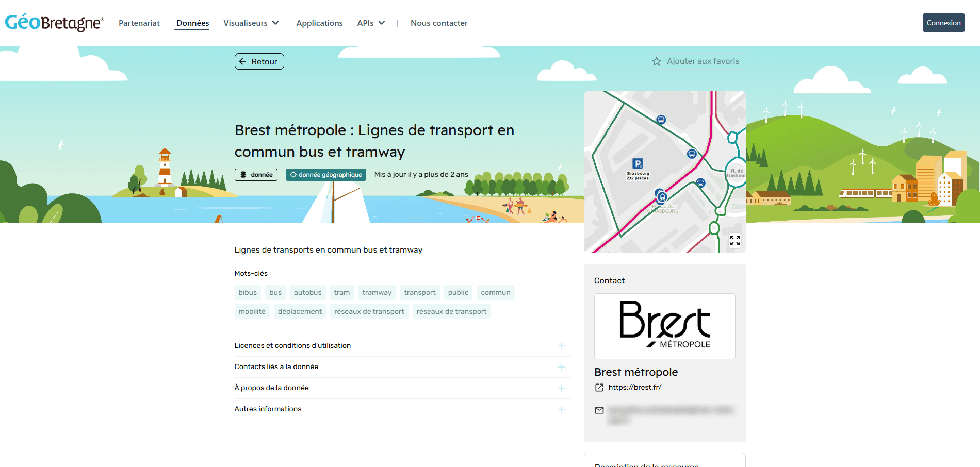The height and width of the screenshot is (467, 980).
Task: Click the external link icon beside brest.fr
Action: click(x=599, y=388)
